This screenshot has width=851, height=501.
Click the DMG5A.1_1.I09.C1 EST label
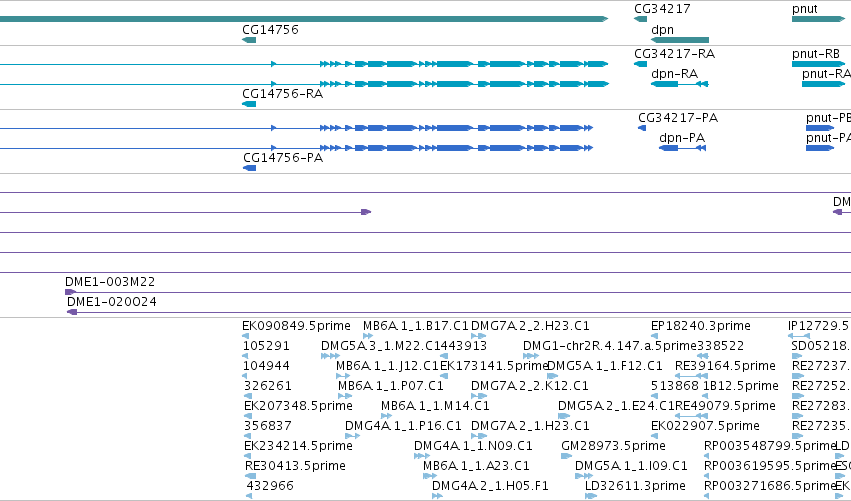point(631,466)
